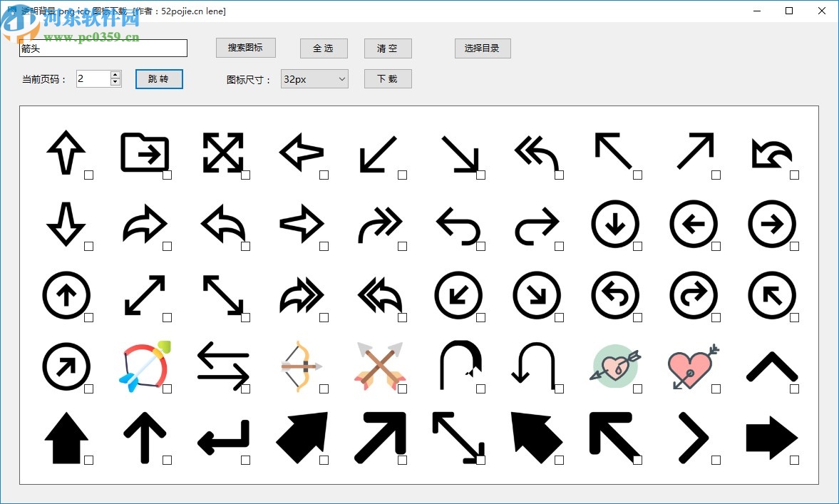This screenshot has height=504, width=839.
Task: Focus the search keyword field containing 箭头
Action: click(x=103, y=48)
